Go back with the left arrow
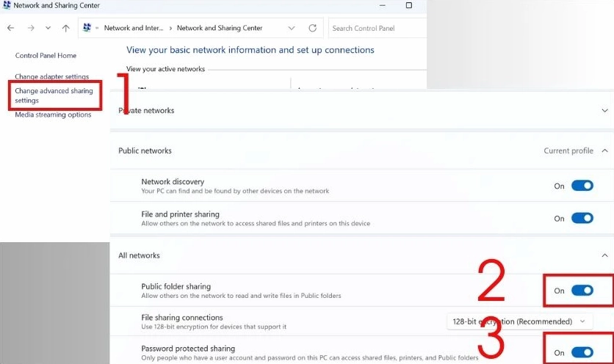This screenshot has width=614, height=364. tap(10, 28)
